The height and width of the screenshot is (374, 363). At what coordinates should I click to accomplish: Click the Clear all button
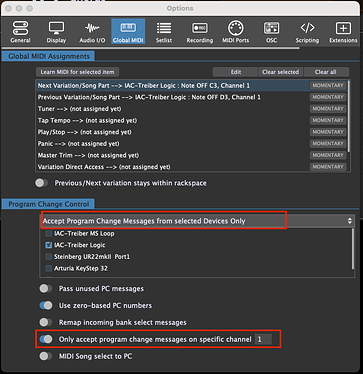pos(325,72)
